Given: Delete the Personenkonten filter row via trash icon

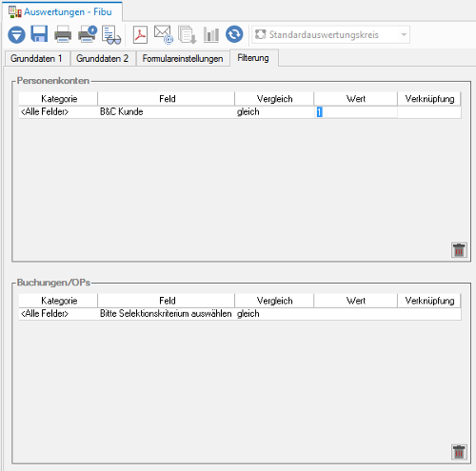Looking at the screenshot, I should coord(459,250).
